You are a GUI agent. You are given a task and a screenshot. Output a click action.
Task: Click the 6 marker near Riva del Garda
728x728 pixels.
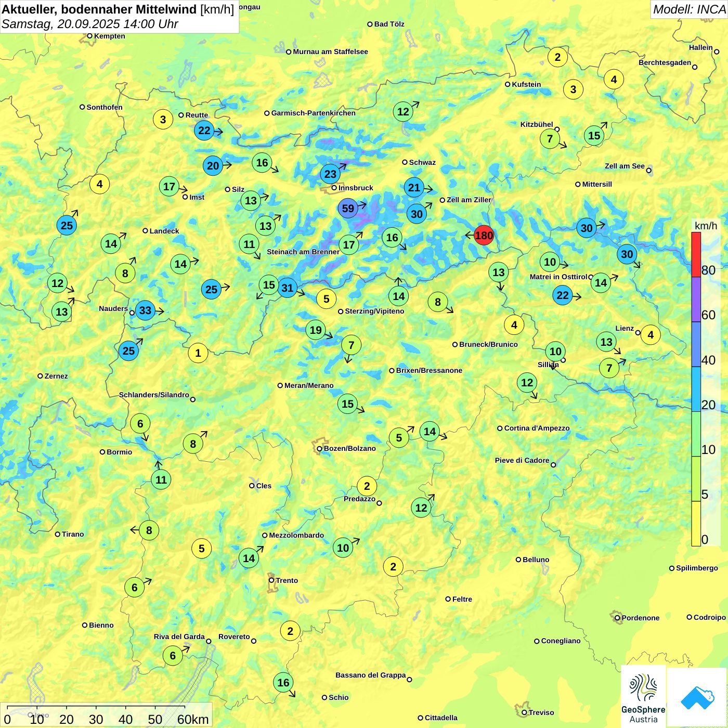coord(173,656)
